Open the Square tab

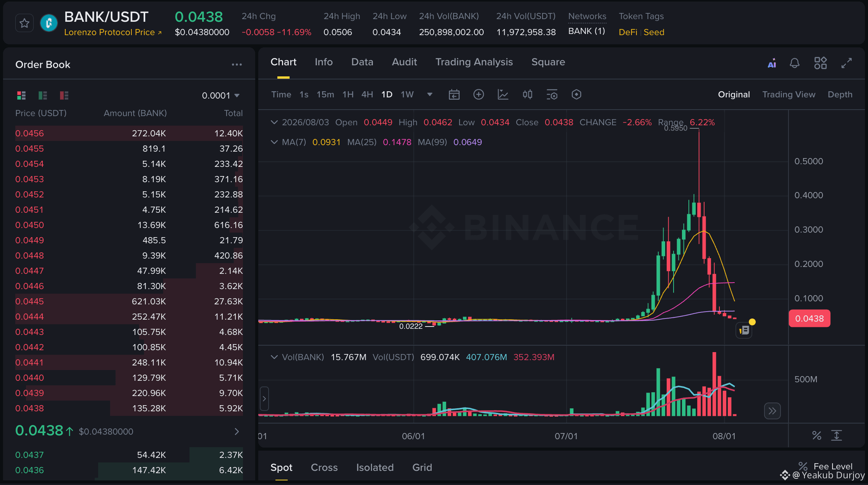click(548, 62)
